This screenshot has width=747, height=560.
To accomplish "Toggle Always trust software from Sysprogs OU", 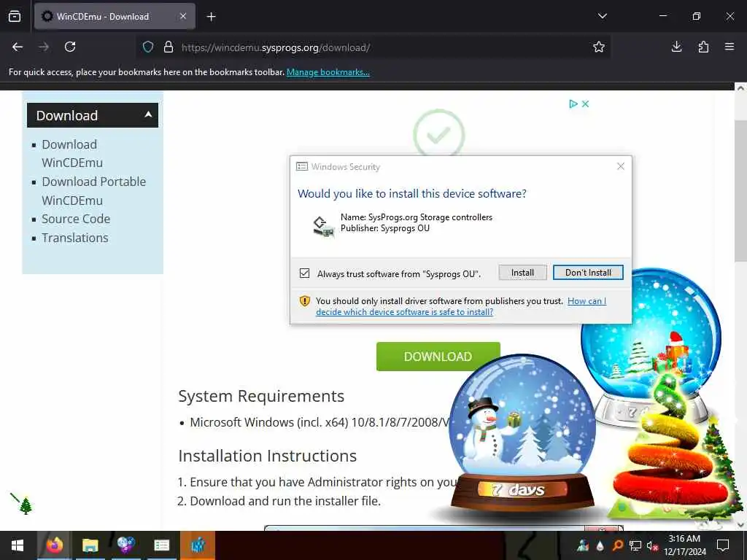I will point(304,273).
